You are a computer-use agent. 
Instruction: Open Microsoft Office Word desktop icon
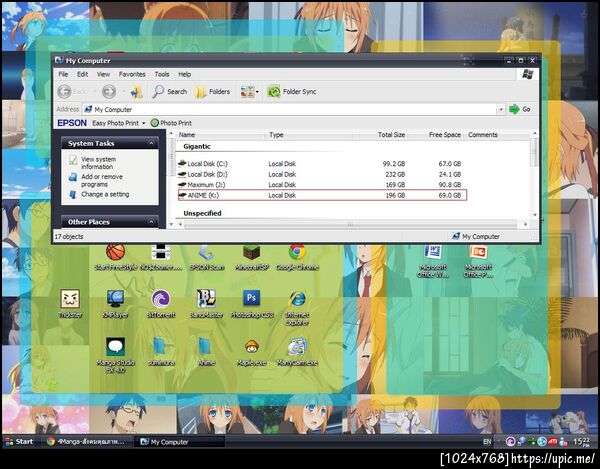pos(433,261)
